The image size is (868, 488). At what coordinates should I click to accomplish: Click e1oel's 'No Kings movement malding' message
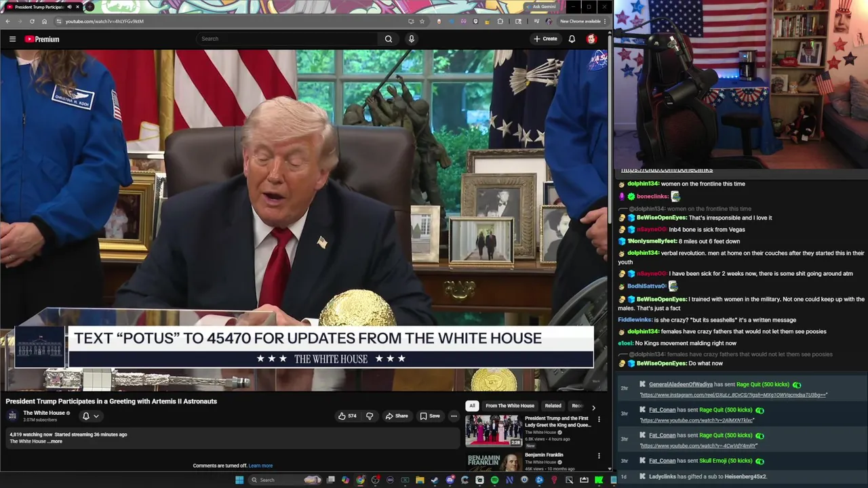[x=676, y=343]
